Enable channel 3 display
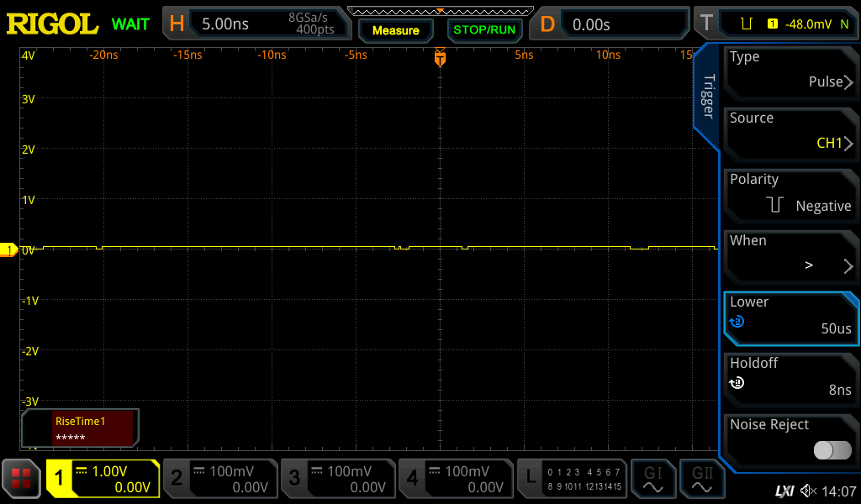Image resolution: width=861 pixels, height=504 pixels. coord(338,479)
